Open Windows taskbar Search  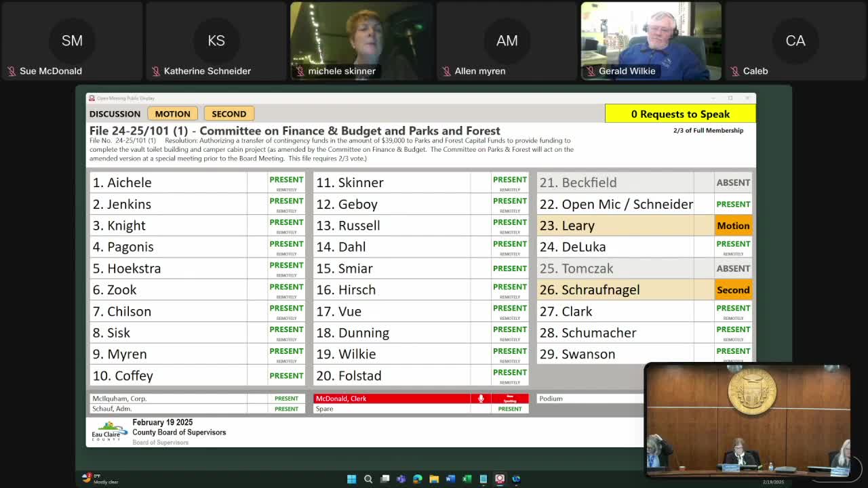[368, 479]
